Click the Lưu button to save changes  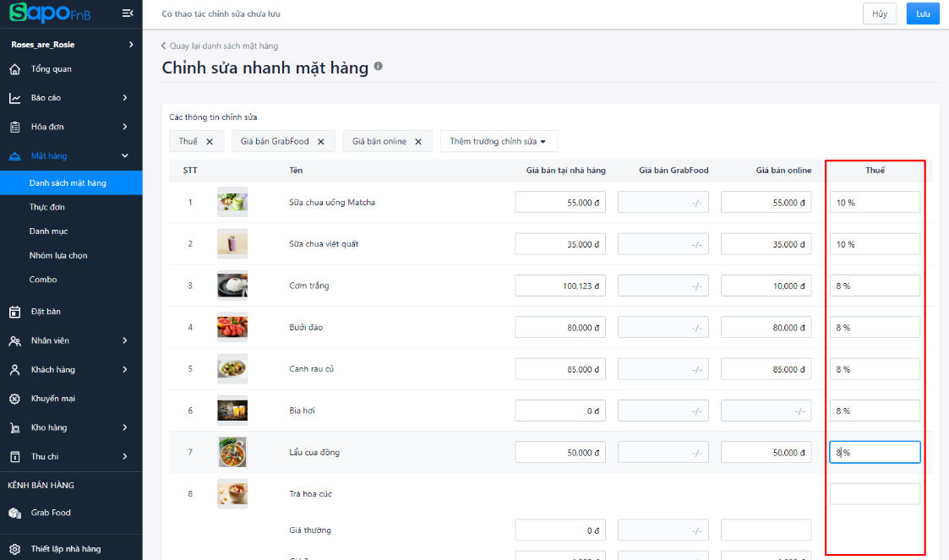point(923,14)
